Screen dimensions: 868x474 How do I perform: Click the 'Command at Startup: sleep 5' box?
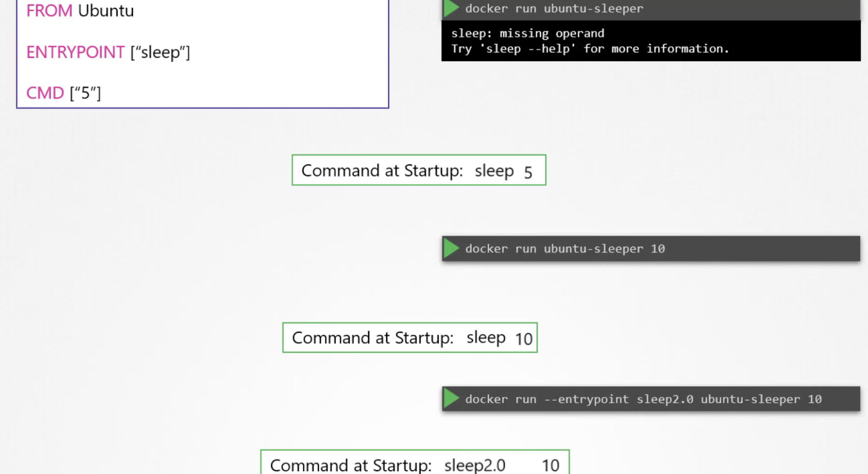(x=419, y=170)
